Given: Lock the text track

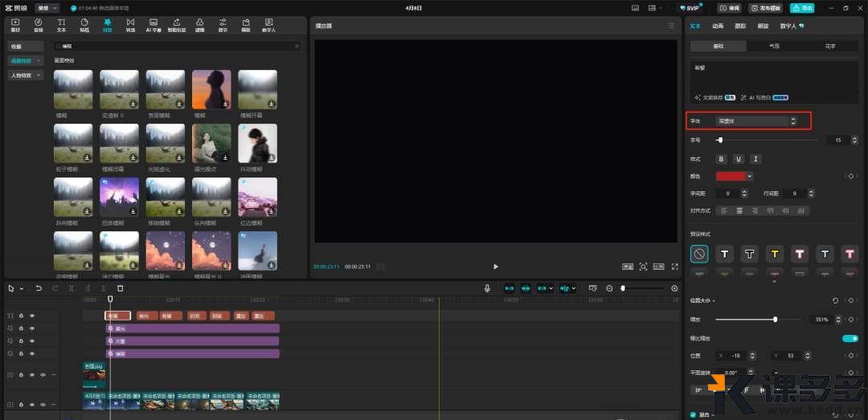Looking at the screenshot, I should [x=21, y=316].
